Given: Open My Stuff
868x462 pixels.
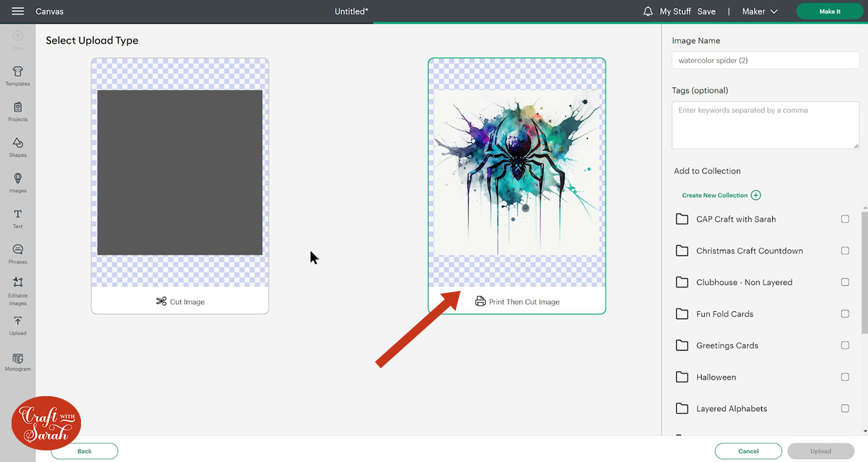Looking at the screenshot, I should [x=675, y=12].
